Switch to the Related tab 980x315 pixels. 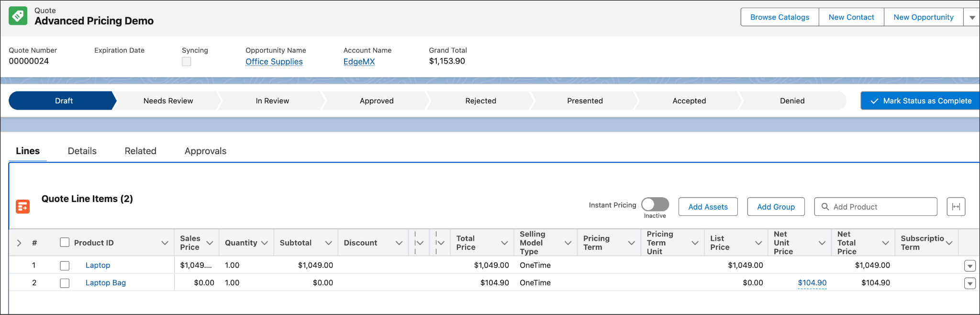(141, 151)
